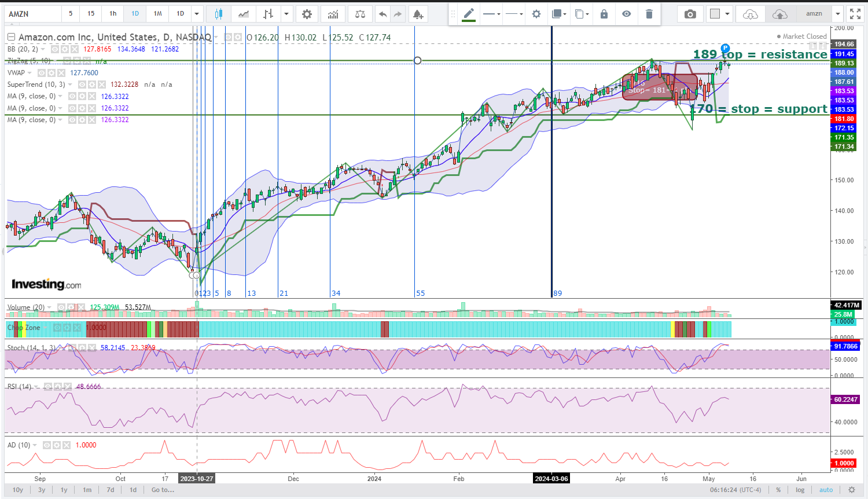Hide the VWAP indicator
Image resolution: width=868 pixels, height=499 pixels.
pyautogui.click(x=42, y=73)
